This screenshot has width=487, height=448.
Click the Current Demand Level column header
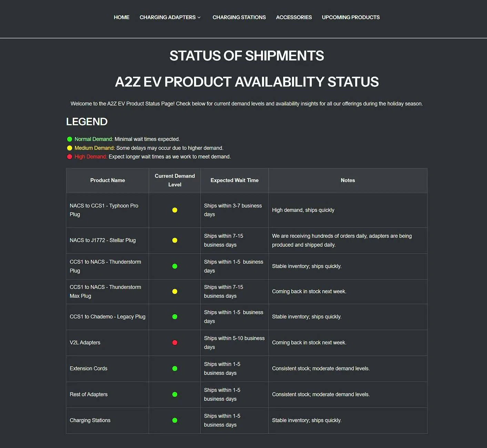(175, 180)
